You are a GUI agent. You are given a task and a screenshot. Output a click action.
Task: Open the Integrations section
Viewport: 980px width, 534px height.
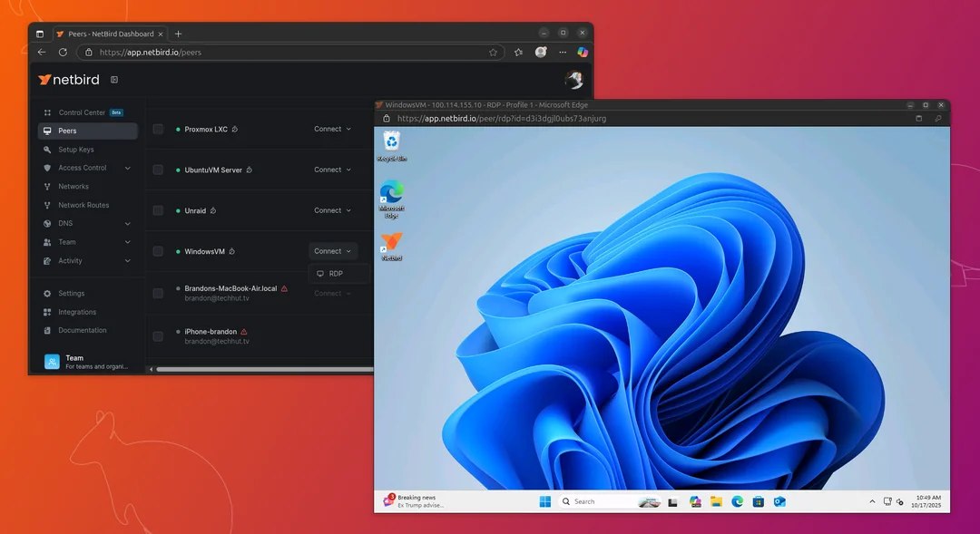coord(74,311)
